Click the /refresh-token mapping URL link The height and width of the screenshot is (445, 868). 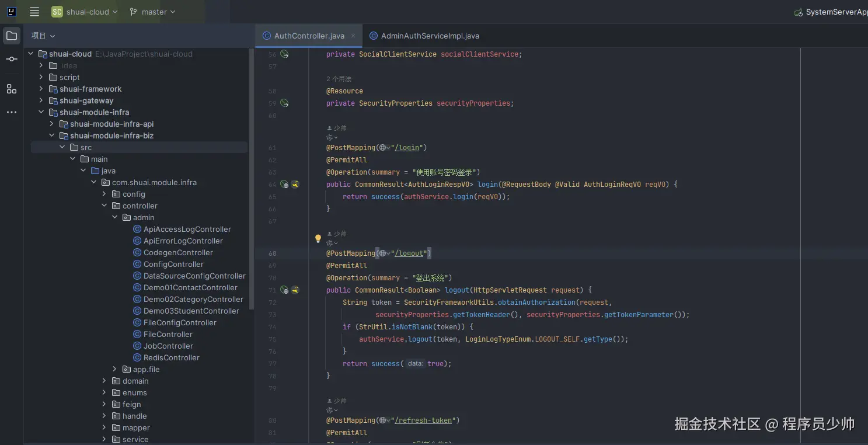tap(423, 420)
